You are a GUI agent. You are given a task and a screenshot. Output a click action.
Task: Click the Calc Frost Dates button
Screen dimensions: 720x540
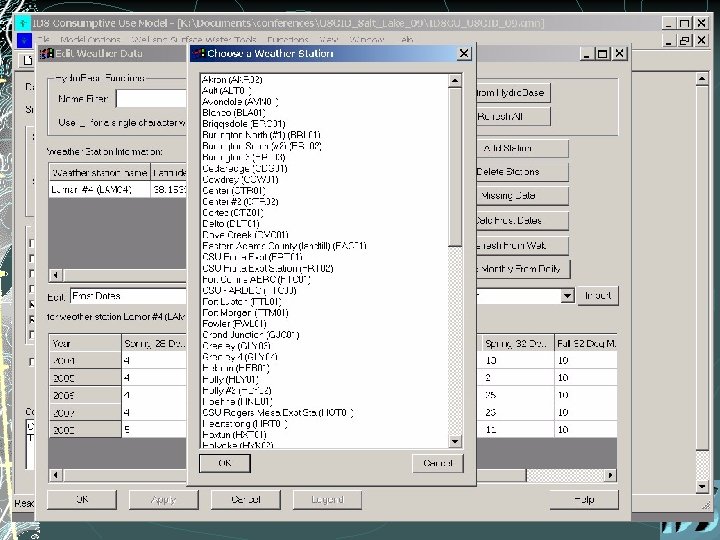(522, 220)
